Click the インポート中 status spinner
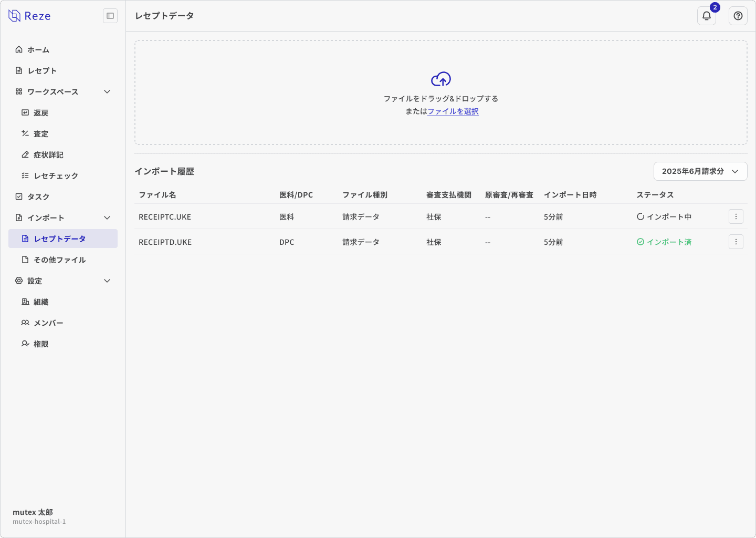The image size is (756, 538). pos(641,216)
